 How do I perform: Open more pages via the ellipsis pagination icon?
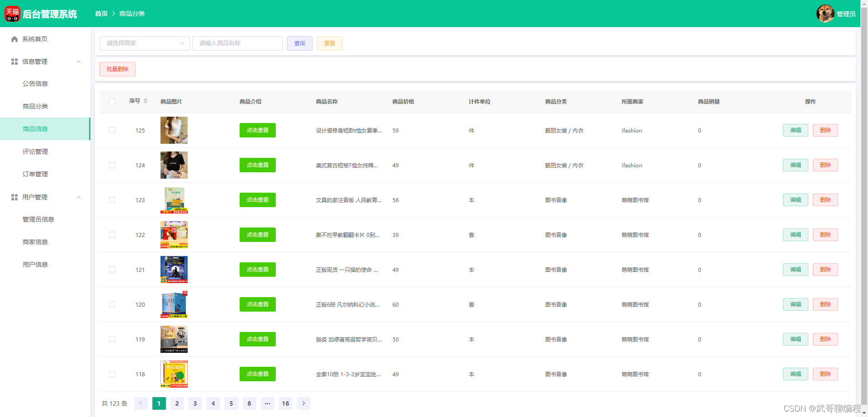267,403
